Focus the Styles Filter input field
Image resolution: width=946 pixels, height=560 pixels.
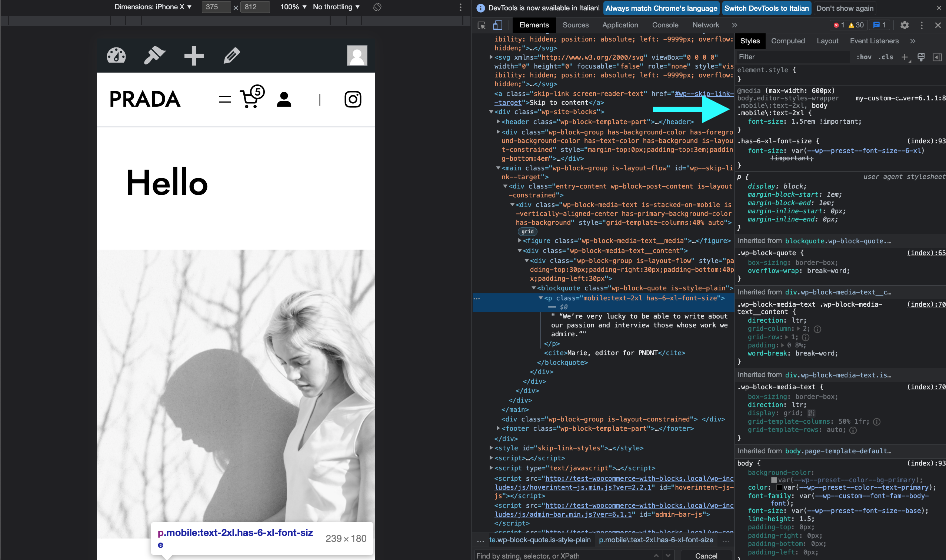coord(793,57)
